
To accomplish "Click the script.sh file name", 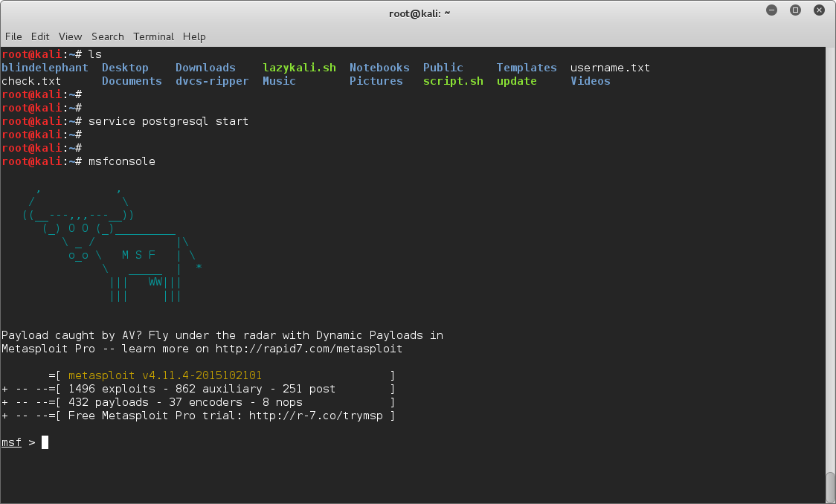I will [453, 81].
